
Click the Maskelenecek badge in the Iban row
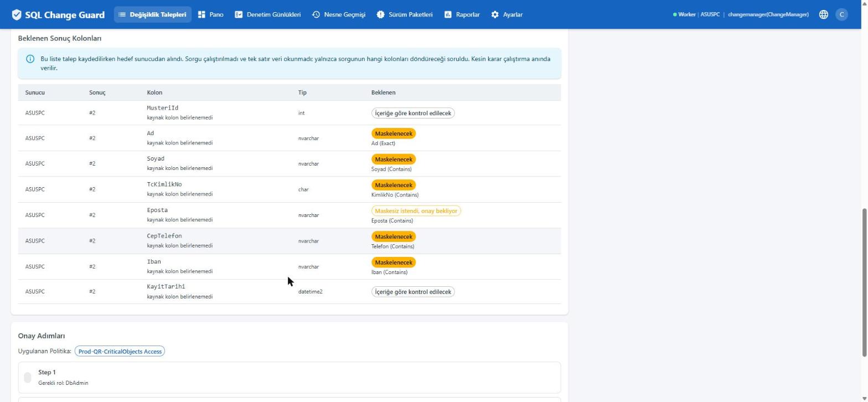pos(394,262)
